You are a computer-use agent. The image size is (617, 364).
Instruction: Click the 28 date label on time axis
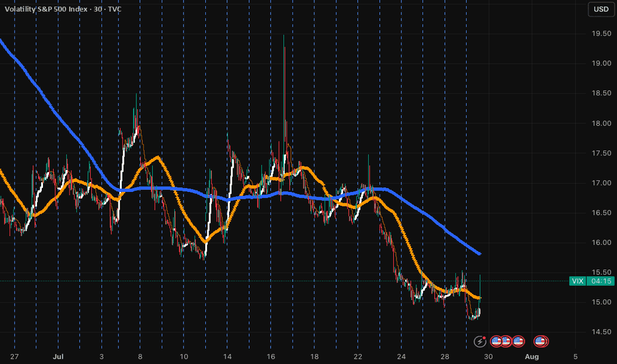click(445, 357)
